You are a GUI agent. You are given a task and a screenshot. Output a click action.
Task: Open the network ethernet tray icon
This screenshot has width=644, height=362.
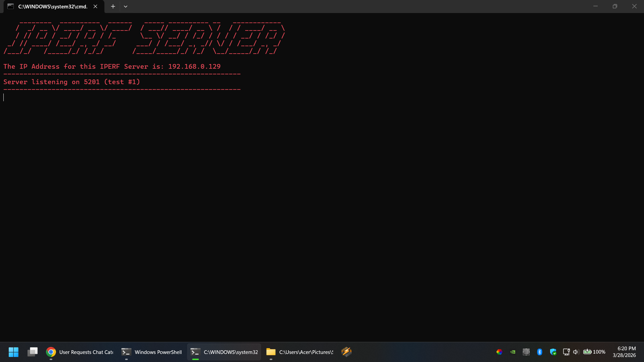566,352
